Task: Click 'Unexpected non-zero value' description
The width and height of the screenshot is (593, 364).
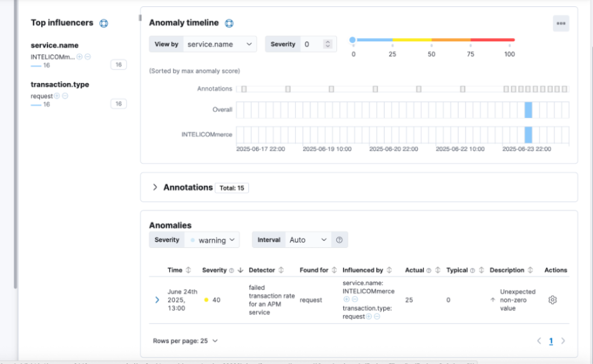Action: click(x=517, y=300)
